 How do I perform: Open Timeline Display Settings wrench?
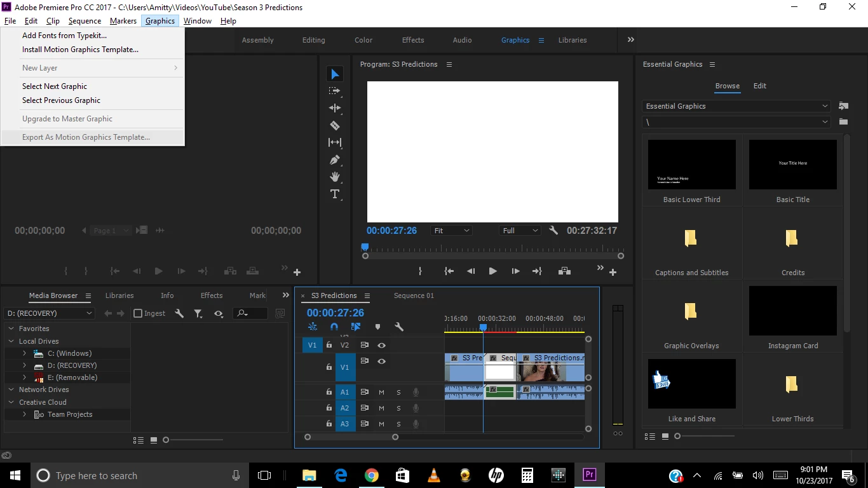[x=399, y=327]
